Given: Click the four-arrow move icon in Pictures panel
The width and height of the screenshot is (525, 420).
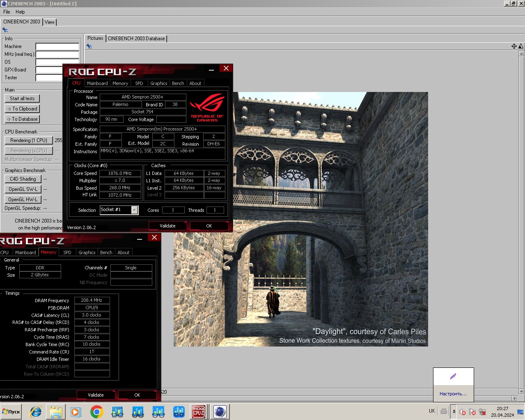Looking at the screenshot, I should pyautogui.click(x=514, y=46).
